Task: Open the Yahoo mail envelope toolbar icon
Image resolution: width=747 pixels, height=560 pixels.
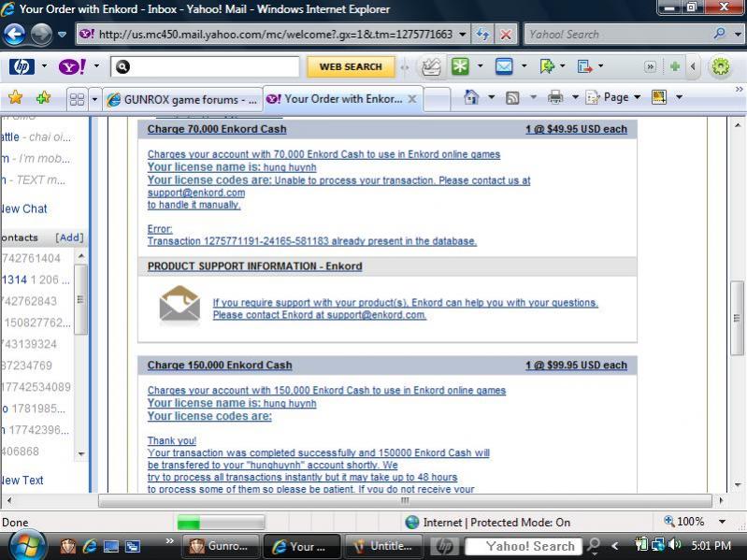Action: coord(504,66)
